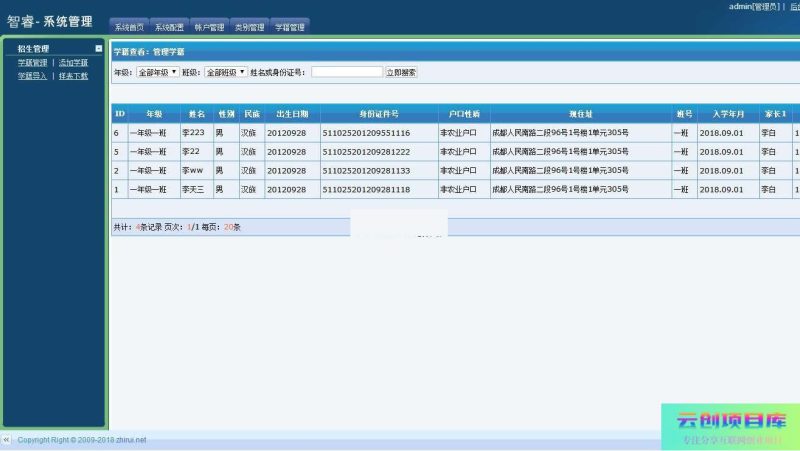Click the sidebar hide arrow at bottom-left
The height and width of the screenshot is (451, 800).
click(6, 440)
